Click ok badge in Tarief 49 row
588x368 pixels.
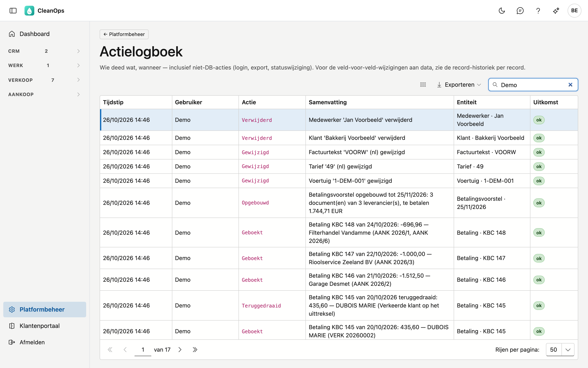[x=539, y=166]
